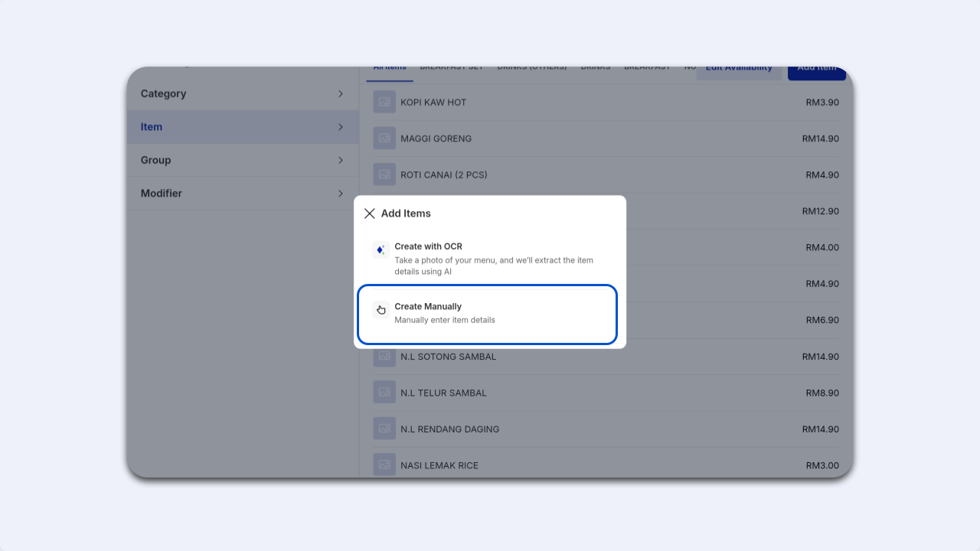Viewport: 980px width, 551px height.
Task: Close the Add Items dialog with X icon
Action: point(370,214)
